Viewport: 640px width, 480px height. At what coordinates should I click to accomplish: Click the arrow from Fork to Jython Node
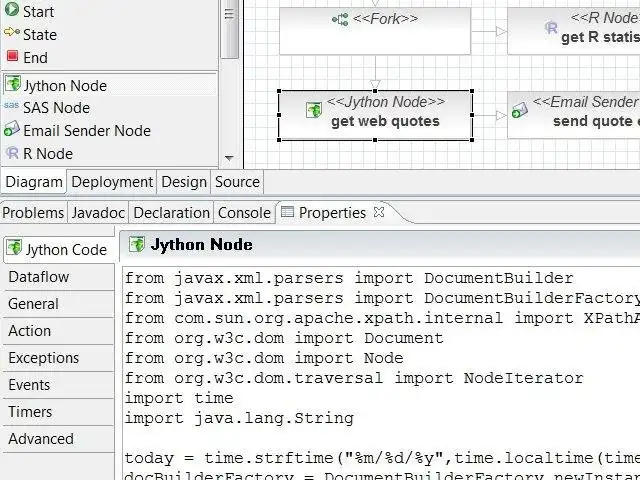point(375,72)
